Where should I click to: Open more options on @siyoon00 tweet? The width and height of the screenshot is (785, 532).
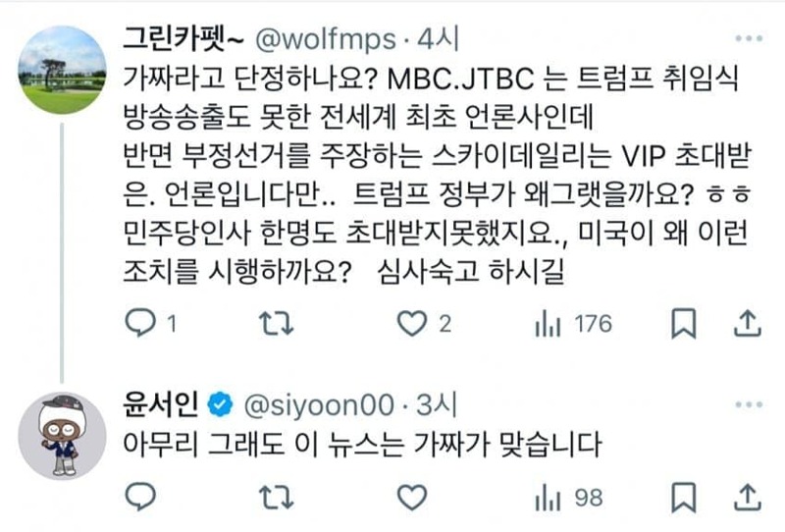coord(749,404)
